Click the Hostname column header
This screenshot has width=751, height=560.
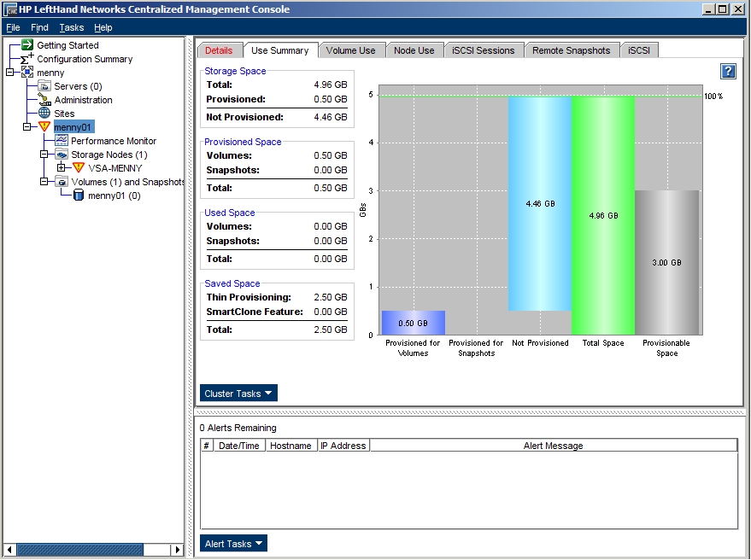[x=290, y=446]
